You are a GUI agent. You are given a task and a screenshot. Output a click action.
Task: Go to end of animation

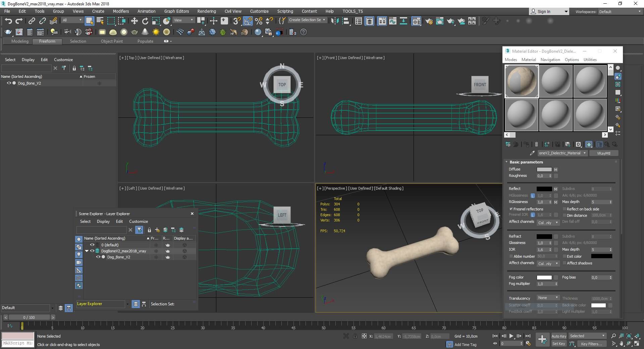pos(528,336)
